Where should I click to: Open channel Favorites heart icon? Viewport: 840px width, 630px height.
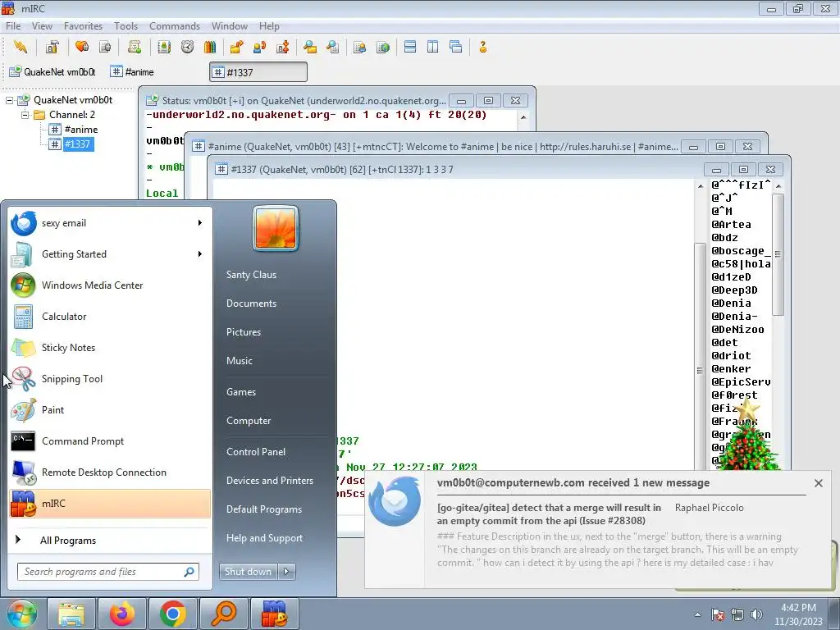(82, 47)
